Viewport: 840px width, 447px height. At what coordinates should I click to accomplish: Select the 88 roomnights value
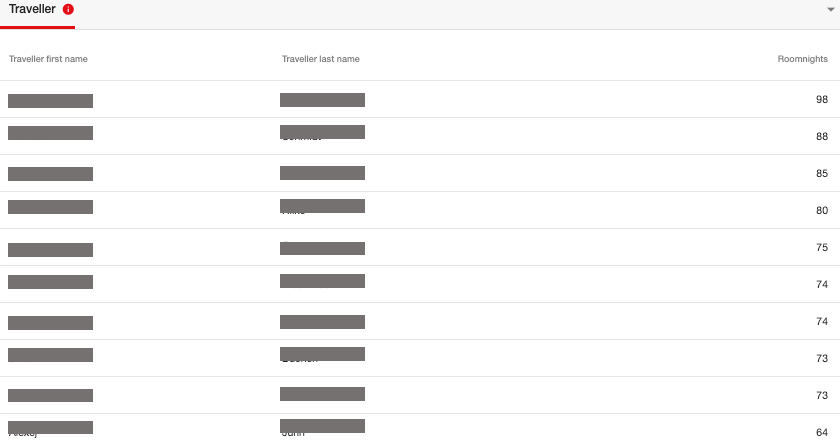pyautogui.click(x=822, y=136)
